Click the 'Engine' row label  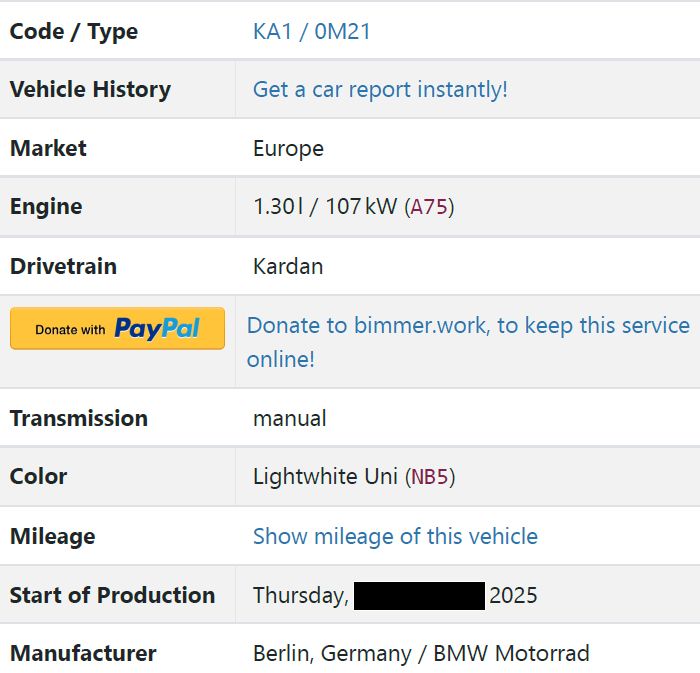coord(46,207)
